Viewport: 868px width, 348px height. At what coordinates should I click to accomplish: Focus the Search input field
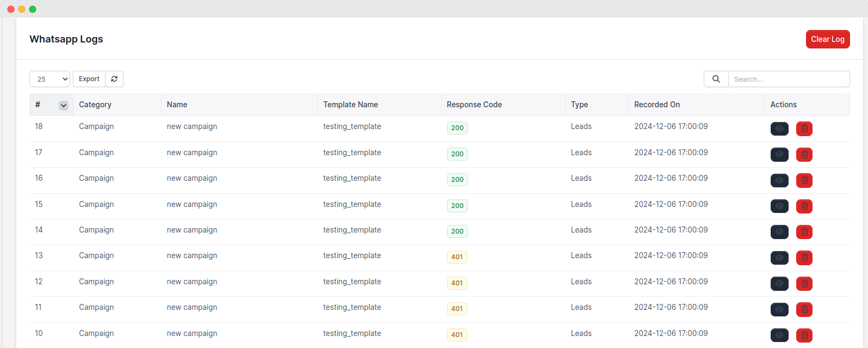(x=789, y=79)
